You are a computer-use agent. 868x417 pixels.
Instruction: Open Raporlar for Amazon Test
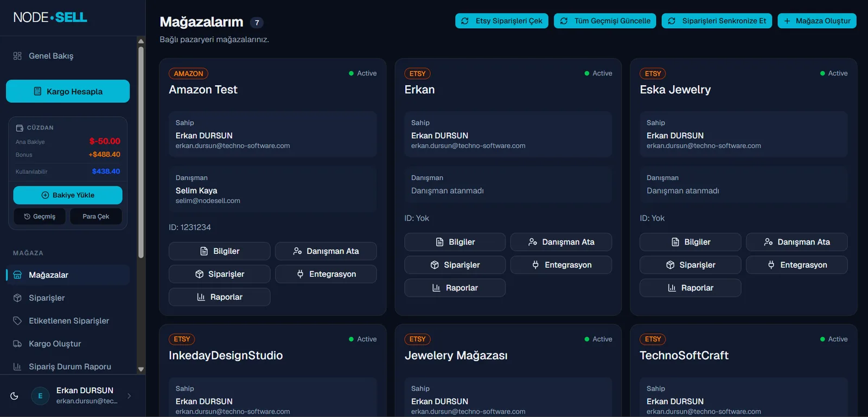219,297
